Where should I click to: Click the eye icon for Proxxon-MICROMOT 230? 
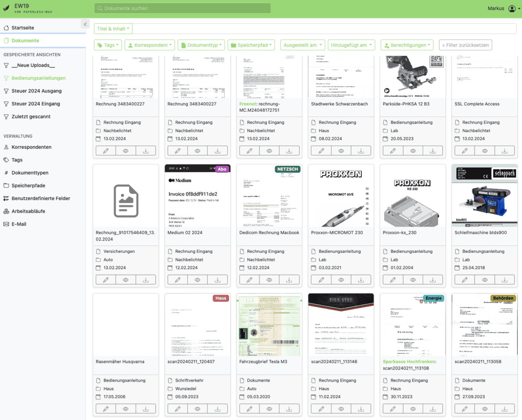[x=341, y=280]
